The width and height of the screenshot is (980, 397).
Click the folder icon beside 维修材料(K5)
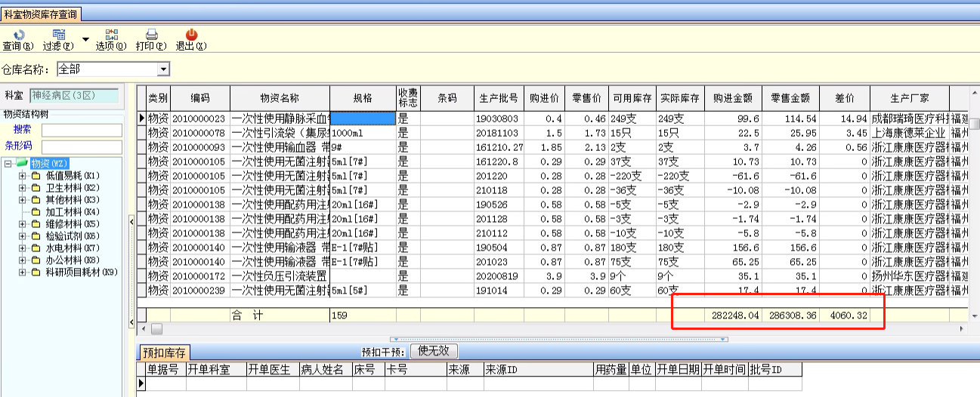point(36,224)
